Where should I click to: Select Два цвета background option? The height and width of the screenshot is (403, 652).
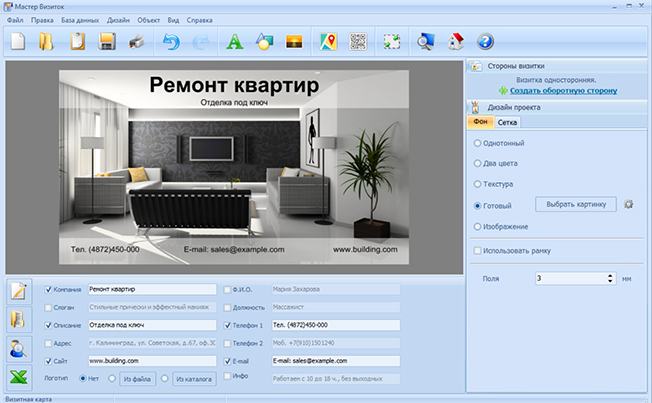click(x=477, y=163)
